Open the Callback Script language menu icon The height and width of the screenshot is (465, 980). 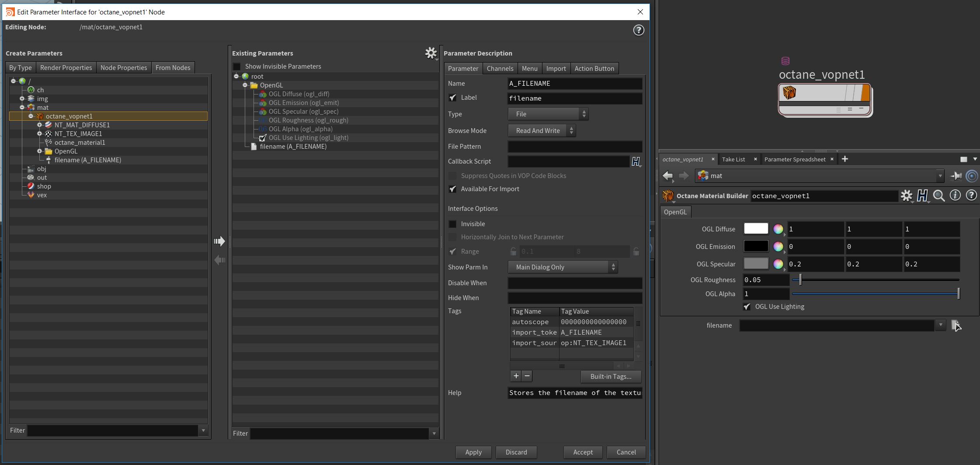pos(636,161)
